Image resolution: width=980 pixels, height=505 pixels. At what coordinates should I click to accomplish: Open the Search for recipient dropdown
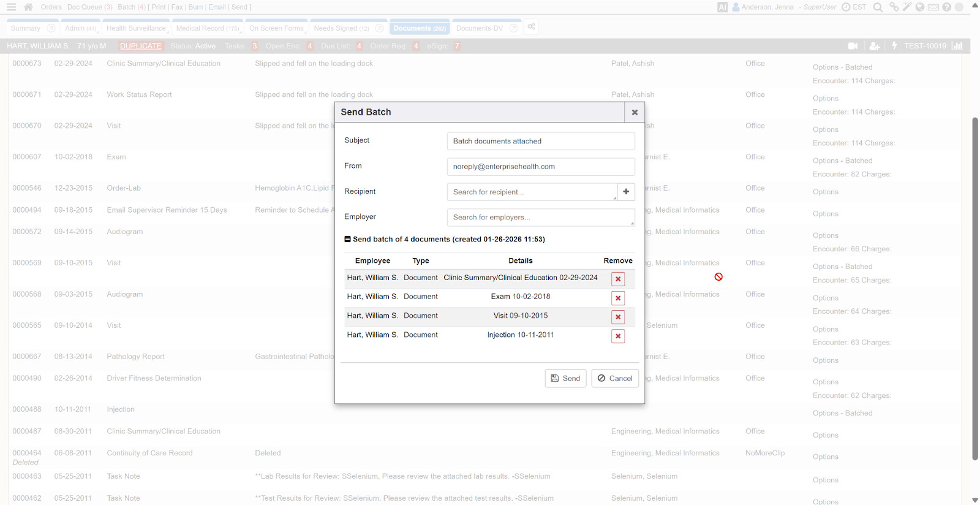531,192
